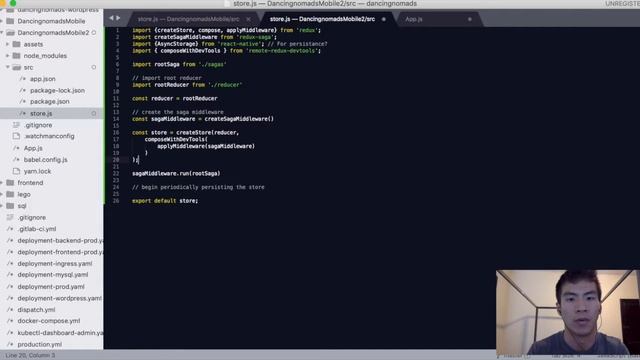Click 'Line 20, Column 3' in status bar

click(x=30, y=356)
